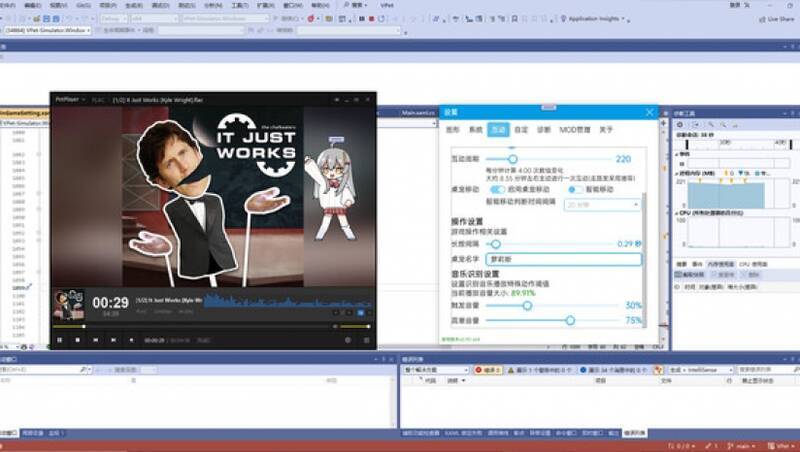
Task: Open the Live Share icon in toolbar
Action: (x=760, y=18)
